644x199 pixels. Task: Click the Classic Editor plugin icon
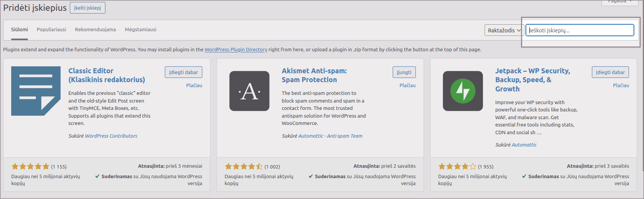click(36, 91)
